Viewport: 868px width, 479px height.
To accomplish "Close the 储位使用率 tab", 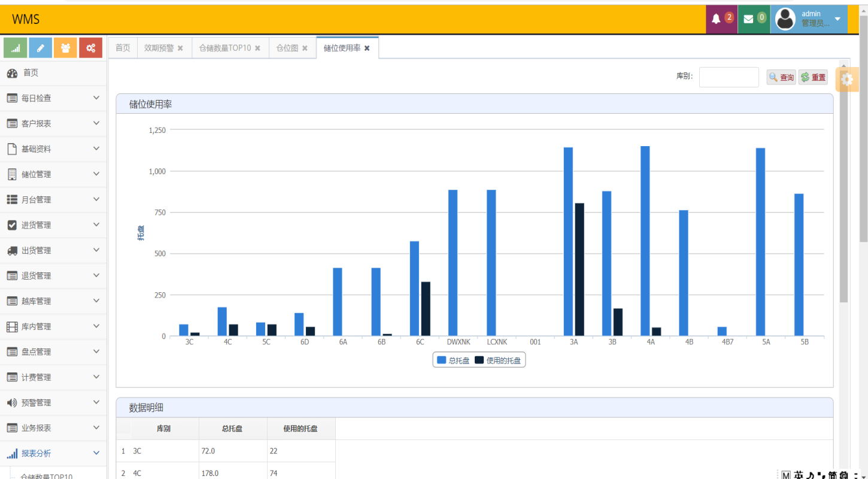I will click(367, 48).
